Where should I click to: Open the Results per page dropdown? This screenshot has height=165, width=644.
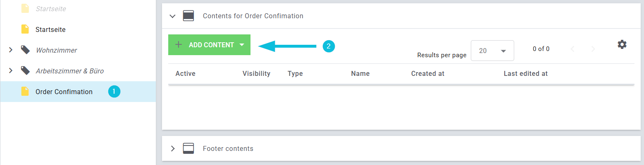click(492, 51)
